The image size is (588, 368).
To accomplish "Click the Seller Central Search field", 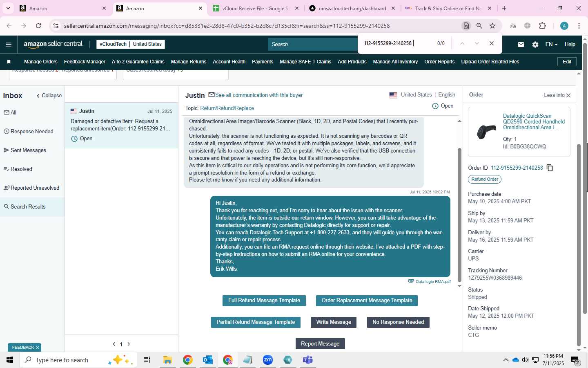I will coord(313,45).
